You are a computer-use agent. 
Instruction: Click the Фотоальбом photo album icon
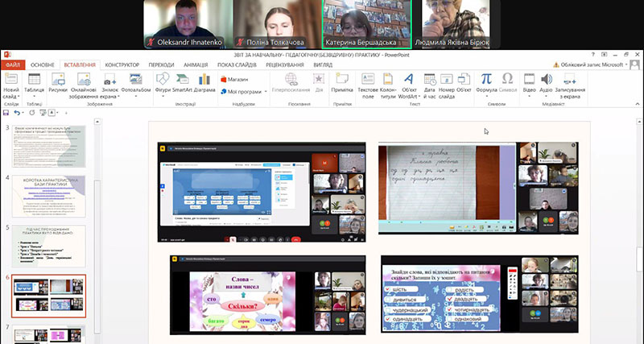coord(135,79)
